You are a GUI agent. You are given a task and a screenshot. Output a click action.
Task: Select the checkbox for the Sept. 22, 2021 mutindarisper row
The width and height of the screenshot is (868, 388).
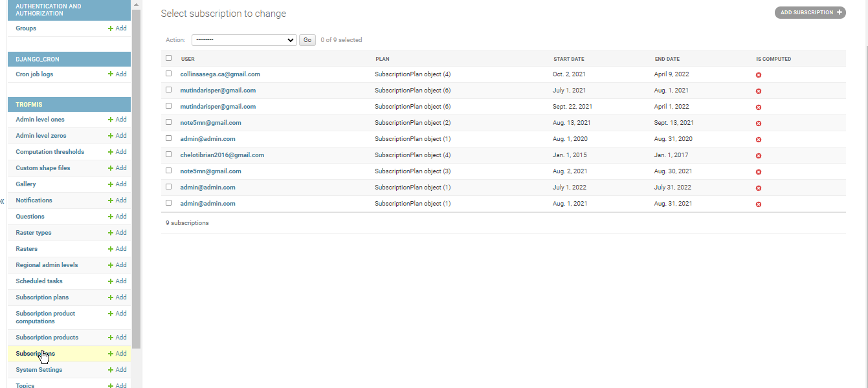pyautogui.click(x=169, y=106)
